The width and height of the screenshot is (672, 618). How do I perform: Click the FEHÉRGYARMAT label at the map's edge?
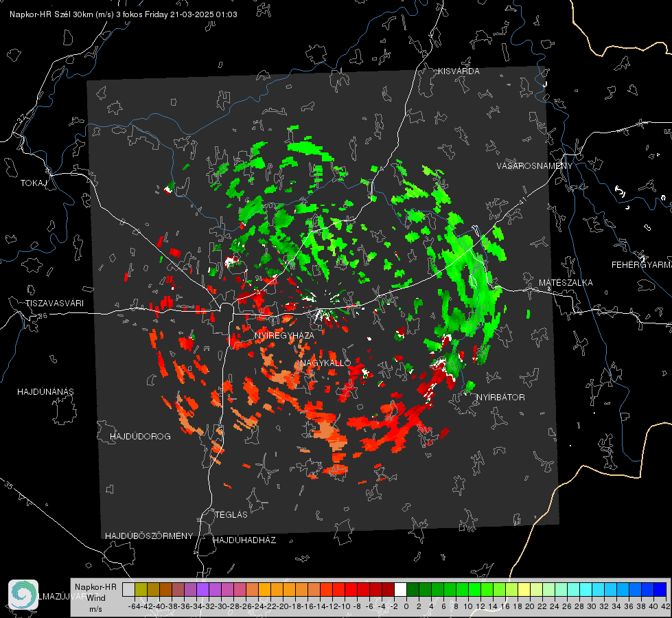641,265
